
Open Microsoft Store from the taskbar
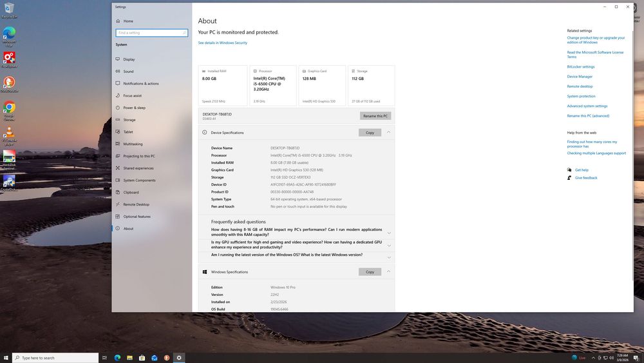click(x=142, y=358)
